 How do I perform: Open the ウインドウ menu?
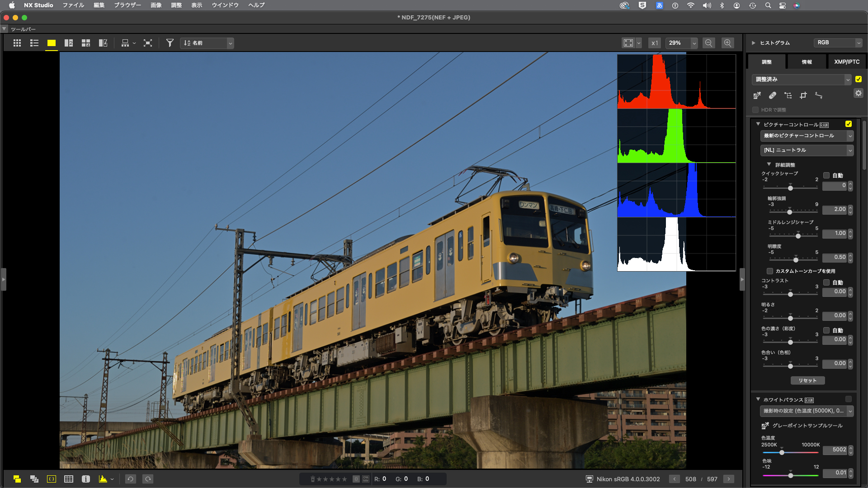[x=225, y=5]
